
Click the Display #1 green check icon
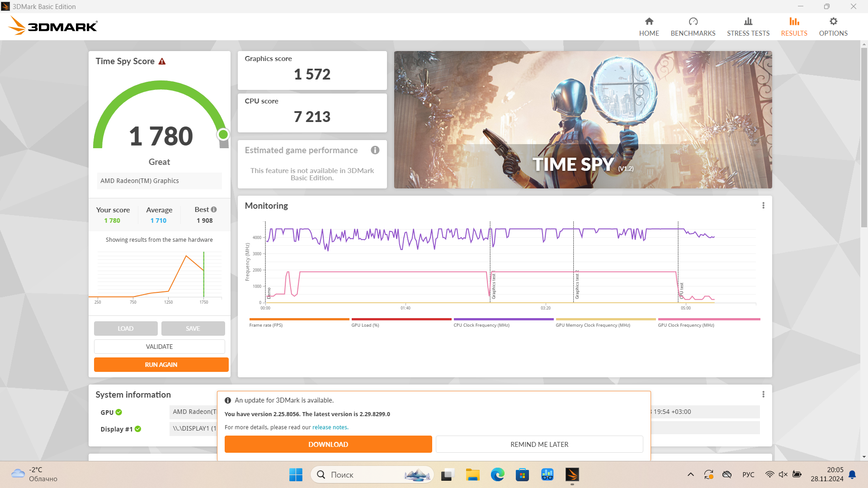(138, 429)
